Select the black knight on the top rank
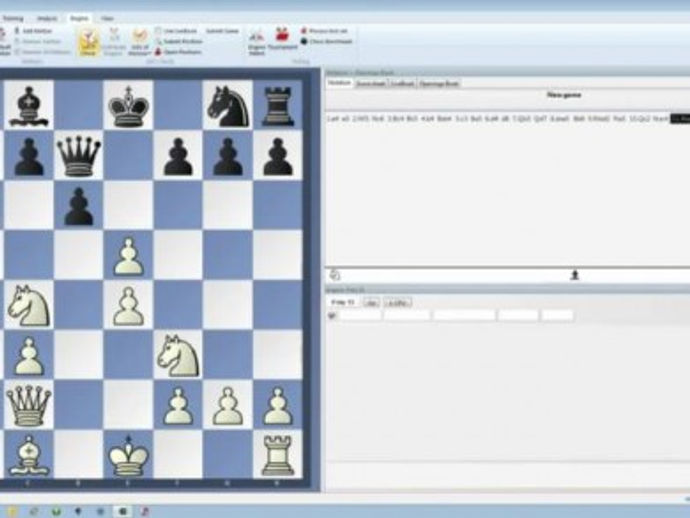This screenshot has width=690, height=518. (x=228, y=106)
